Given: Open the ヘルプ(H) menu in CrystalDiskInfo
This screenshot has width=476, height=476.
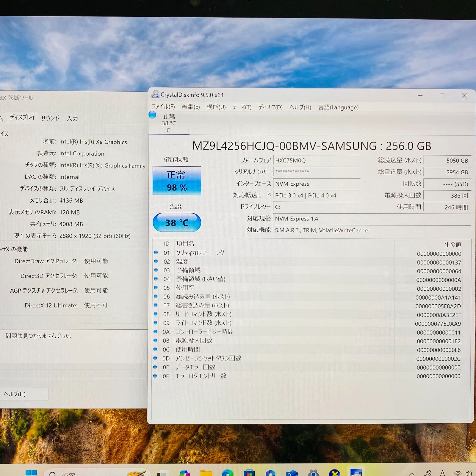Looking at the screenshot, I should click(300, 107).
